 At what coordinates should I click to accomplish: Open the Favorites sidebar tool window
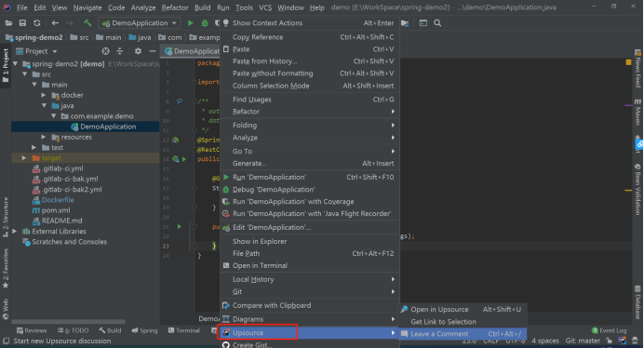click(x=6, y=268)
